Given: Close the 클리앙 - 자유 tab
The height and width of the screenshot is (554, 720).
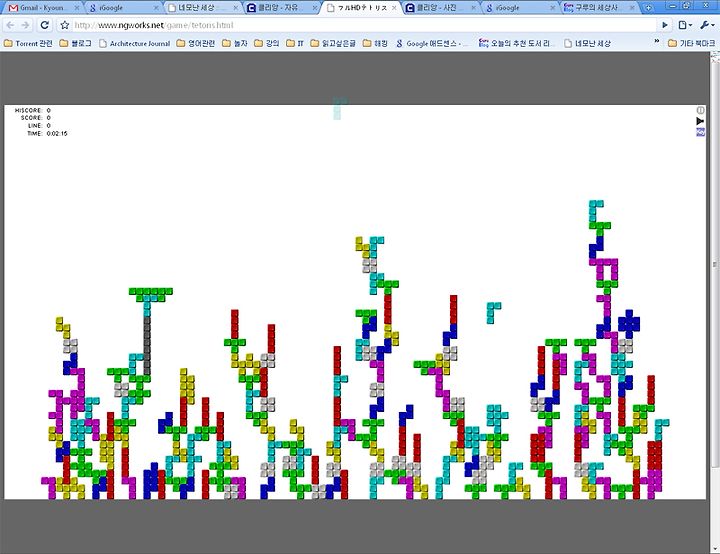Looking at the screenshot, I should pyautogui.click(x=315, y=8).
